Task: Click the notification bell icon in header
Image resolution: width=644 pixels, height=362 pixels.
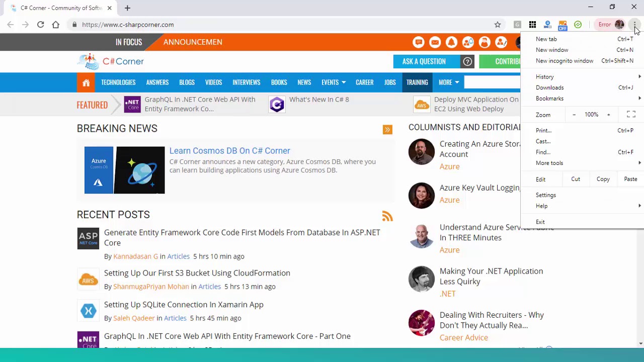Action: (x=451, y=43)
